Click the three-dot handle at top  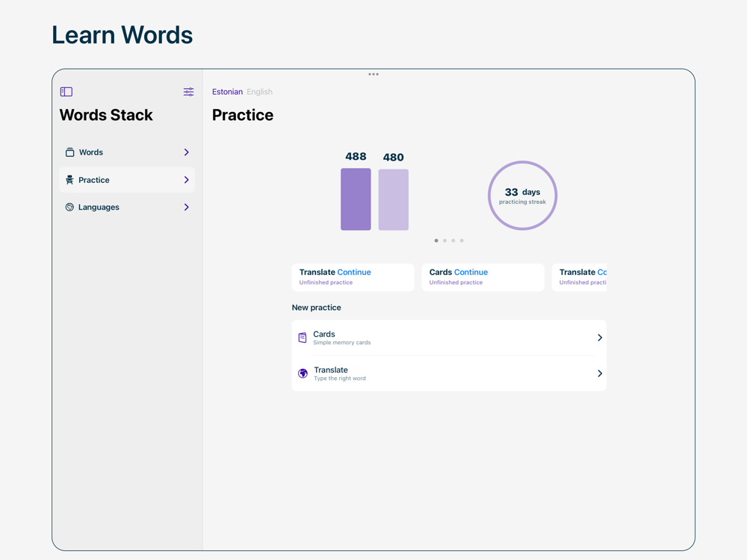click(x=373, y=74)
